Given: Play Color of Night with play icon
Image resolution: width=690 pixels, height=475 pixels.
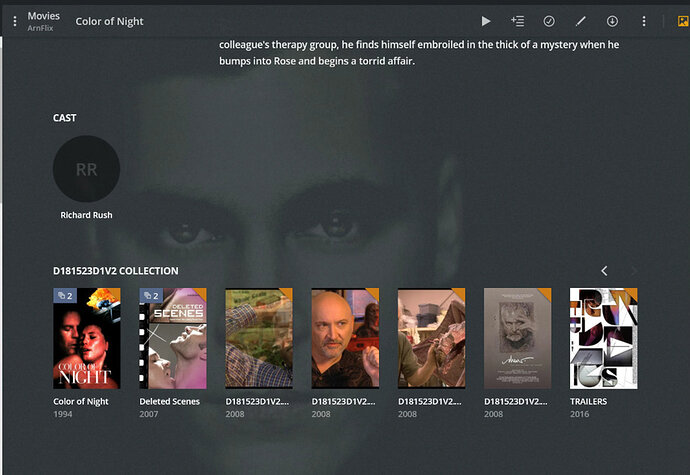Looking at the screenshot, I should (486, 21).
